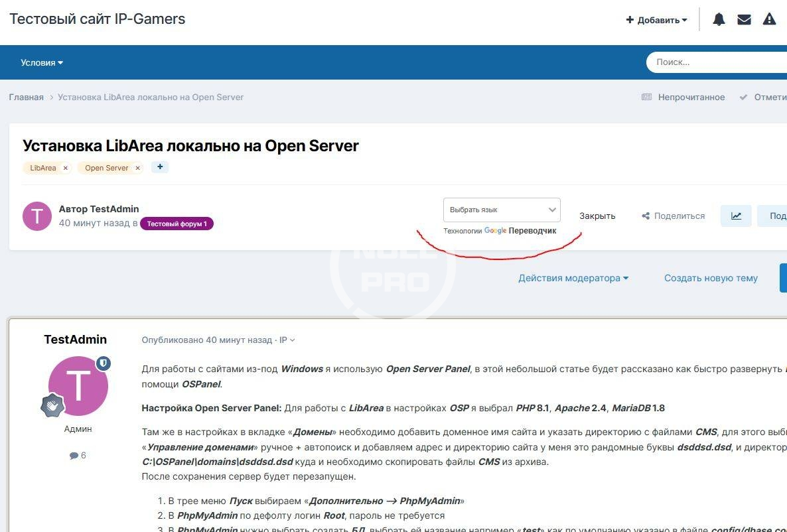Viewport: 787px width, 532px height.
Task: Open the Выбрать язык language selector
Action: (x=502, y=210)
